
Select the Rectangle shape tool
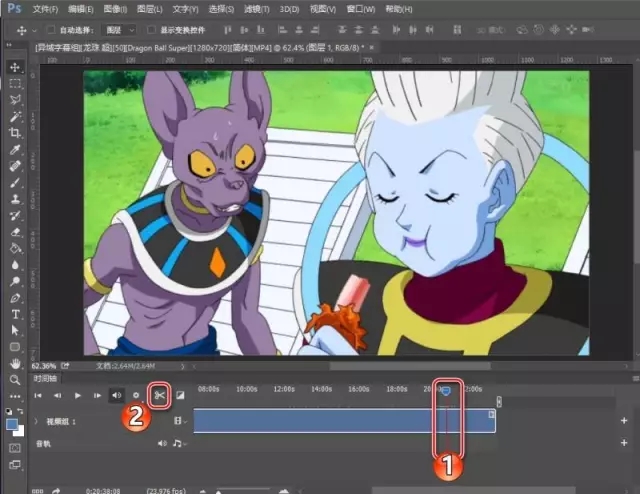(x=15, y=347)
